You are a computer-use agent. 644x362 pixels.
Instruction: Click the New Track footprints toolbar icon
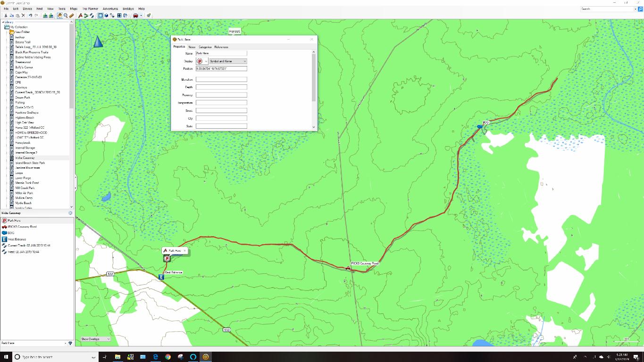(92, 16)
